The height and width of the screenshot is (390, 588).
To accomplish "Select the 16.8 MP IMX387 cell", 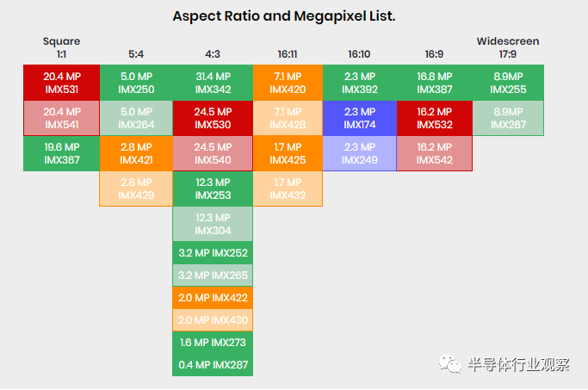I will tap(435, 83).
